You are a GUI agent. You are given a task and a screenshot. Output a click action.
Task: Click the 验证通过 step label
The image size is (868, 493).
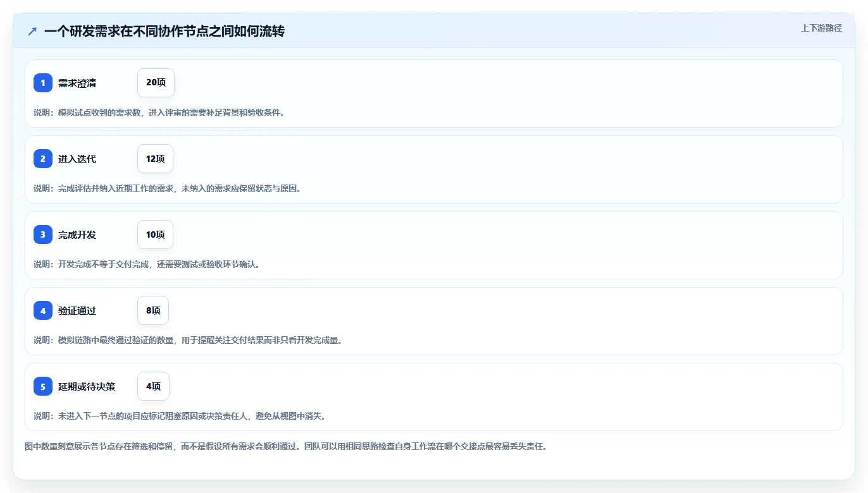click(x=77, y=310)
